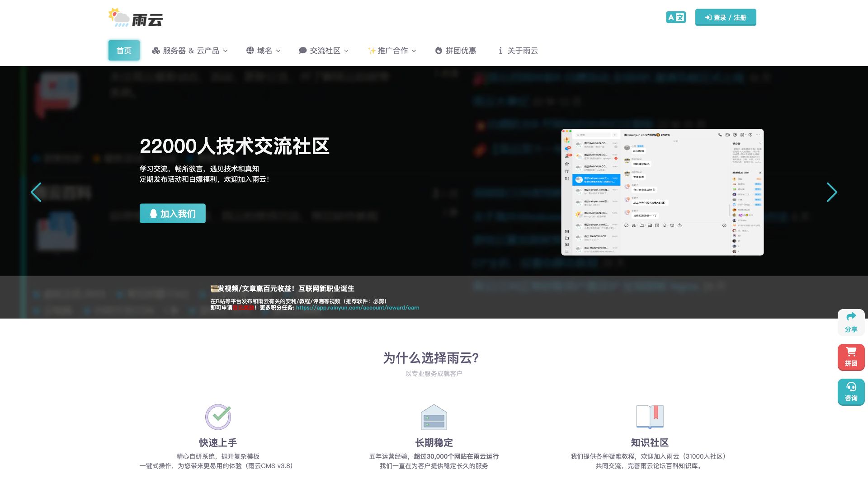
Task: Click the 分享 share icon
Action: click(851, 317)
